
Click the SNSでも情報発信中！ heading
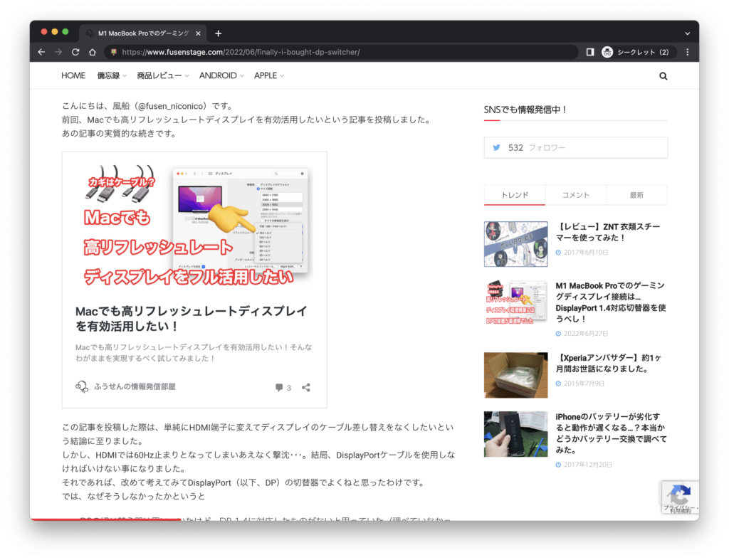tap(525, 110)
